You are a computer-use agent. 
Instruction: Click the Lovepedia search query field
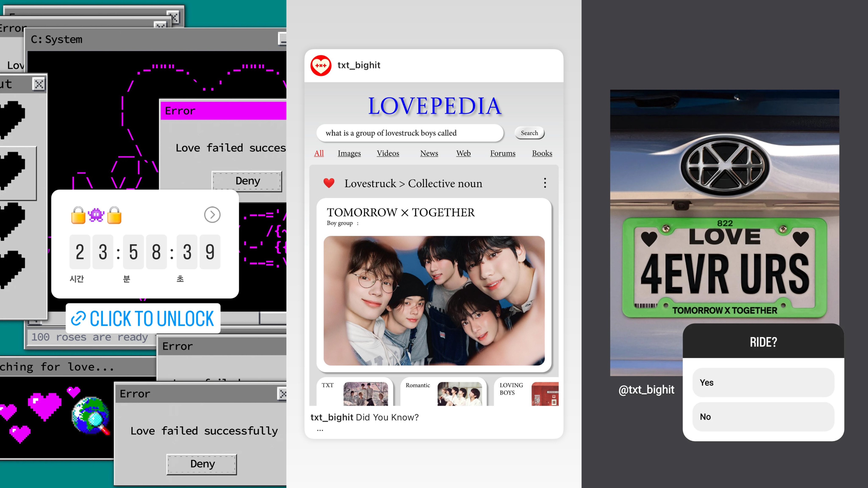(x=410, y=133)
